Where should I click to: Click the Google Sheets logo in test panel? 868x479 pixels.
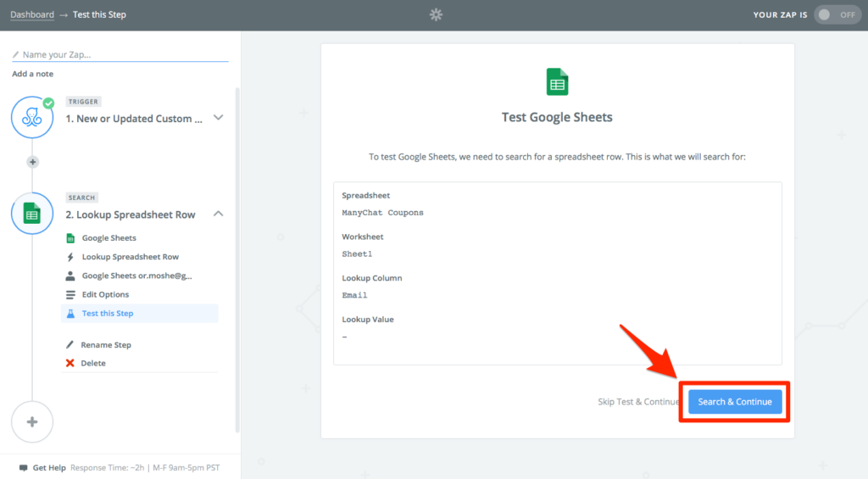[557, 82]
